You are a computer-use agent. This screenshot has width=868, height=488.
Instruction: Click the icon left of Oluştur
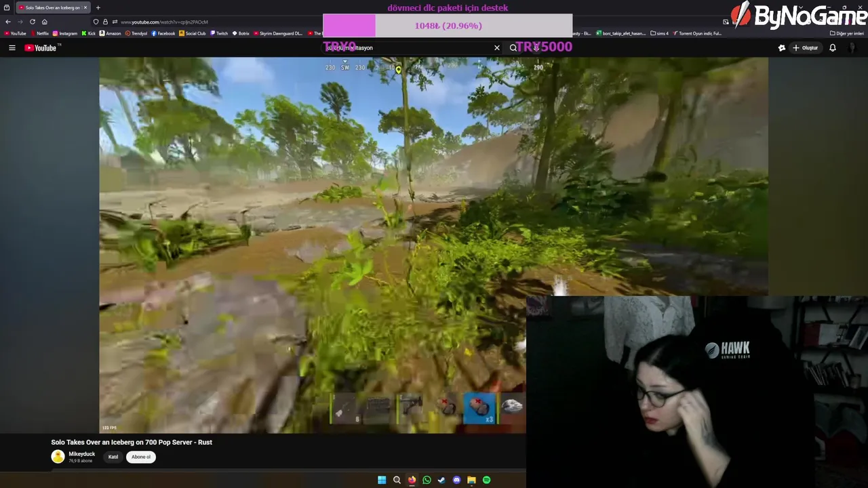click(x=781, y=47)
